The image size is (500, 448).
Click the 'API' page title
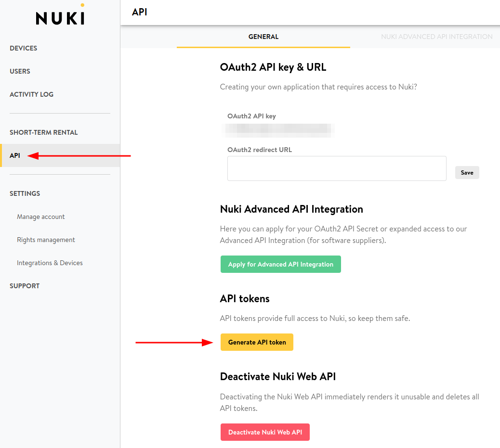pos(139,12)
